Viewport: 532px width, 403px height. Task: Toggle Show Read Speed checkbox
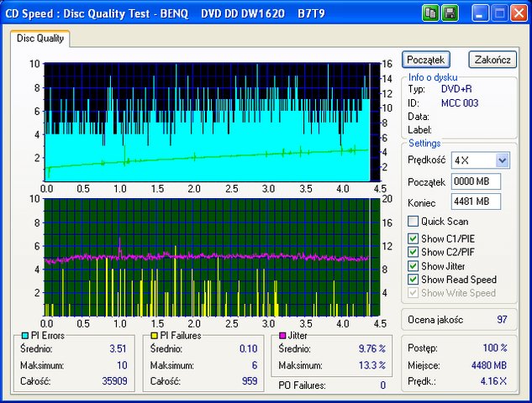click(413, 280)
